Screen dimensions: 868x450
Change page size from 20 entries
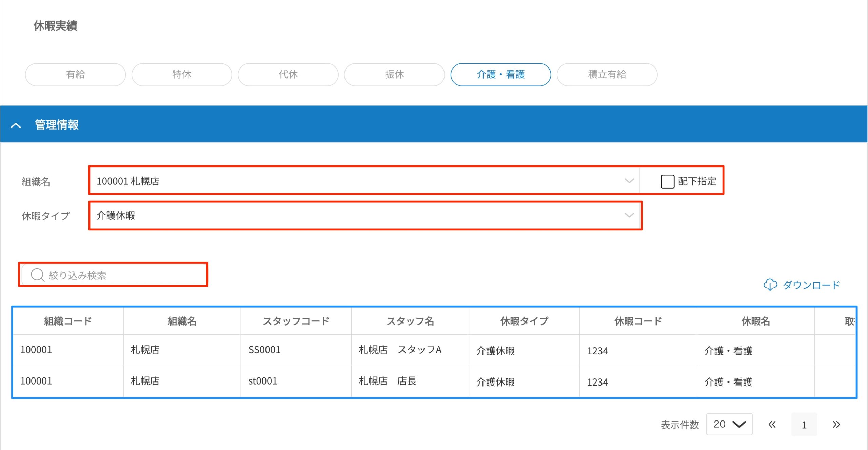click(x=729, y=424)
